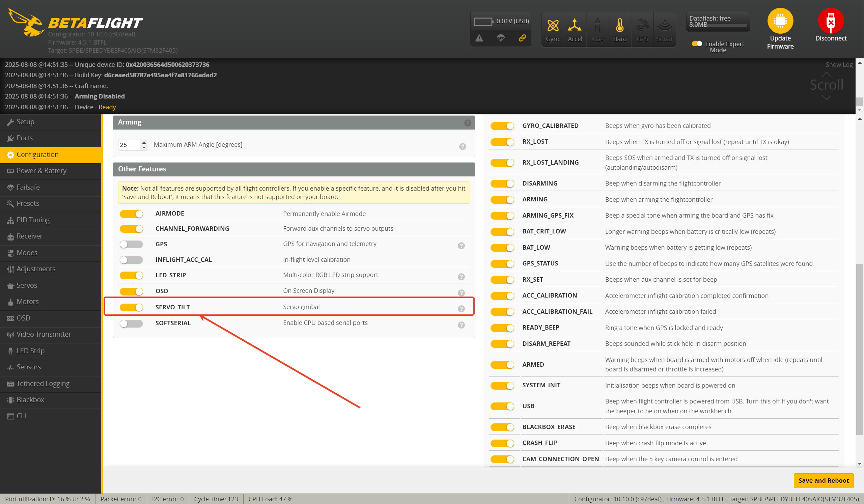
Task: Click the link status icon in header
Action: point(522,38)
